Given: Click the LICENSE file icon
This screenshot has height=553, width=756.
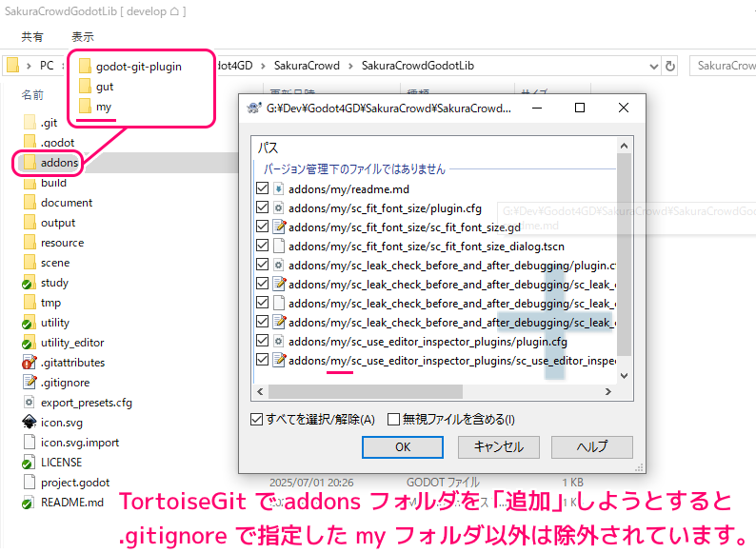Looking at the screenshot, I should pos(30,463).
